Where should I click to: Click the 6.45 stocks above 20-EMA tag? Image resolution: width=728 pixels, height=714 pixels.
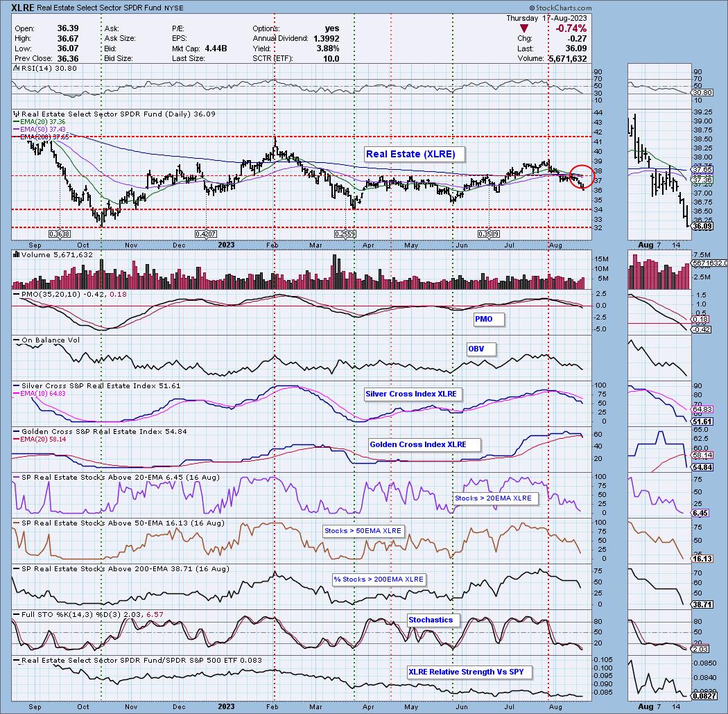pos(700,513)
